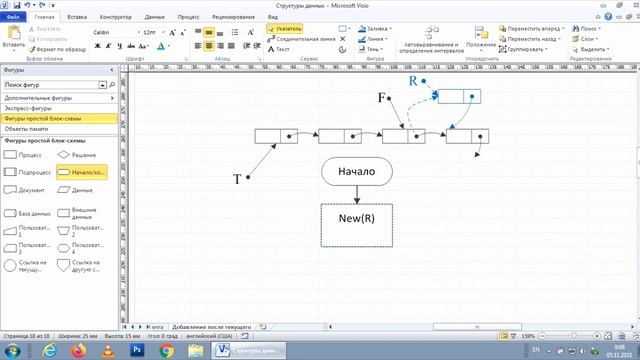
Task: Switch to the Конструктор ribbon tab
Action: (x=116, y=17)
